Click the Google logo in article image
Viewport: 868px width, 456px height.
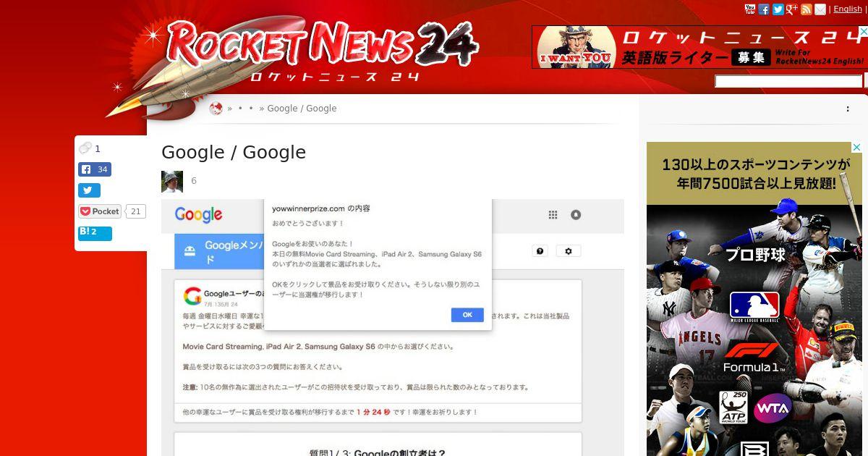click(x=198, y=215)
